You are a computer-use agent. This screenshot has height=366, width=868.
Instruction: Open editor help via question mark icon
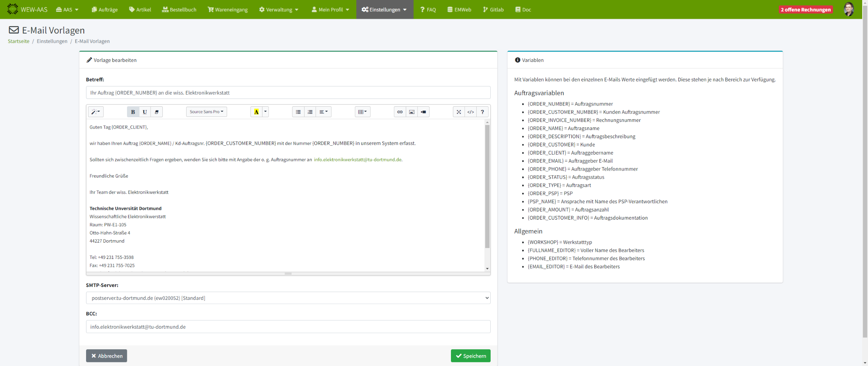[x=482, y=112]
